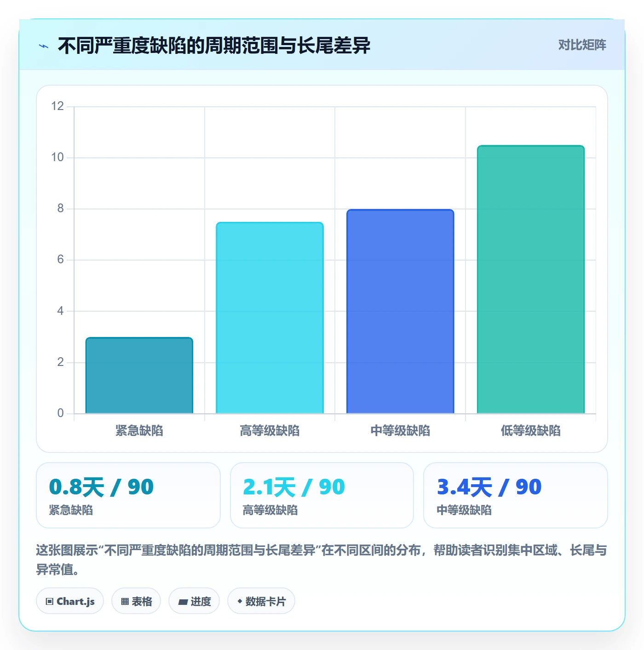Click y-axis tick value 4
Image resolution: width=644 pixels, height=650 pixels.
click(61, 311)
